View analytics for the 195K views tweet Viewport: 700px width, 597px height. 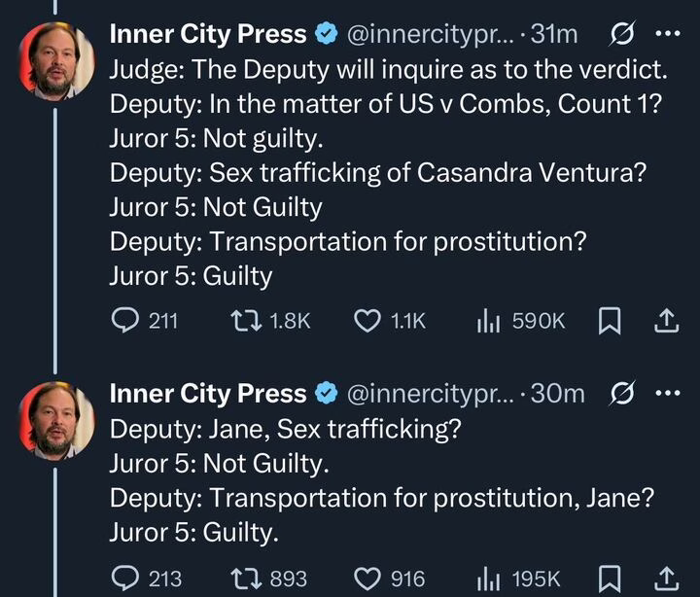488,579
